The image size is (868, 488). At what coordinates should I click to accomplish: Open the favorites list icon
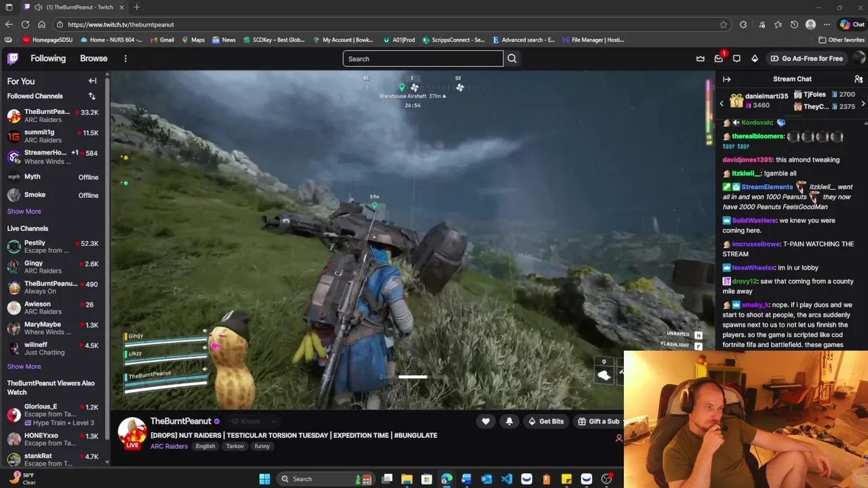778,24
